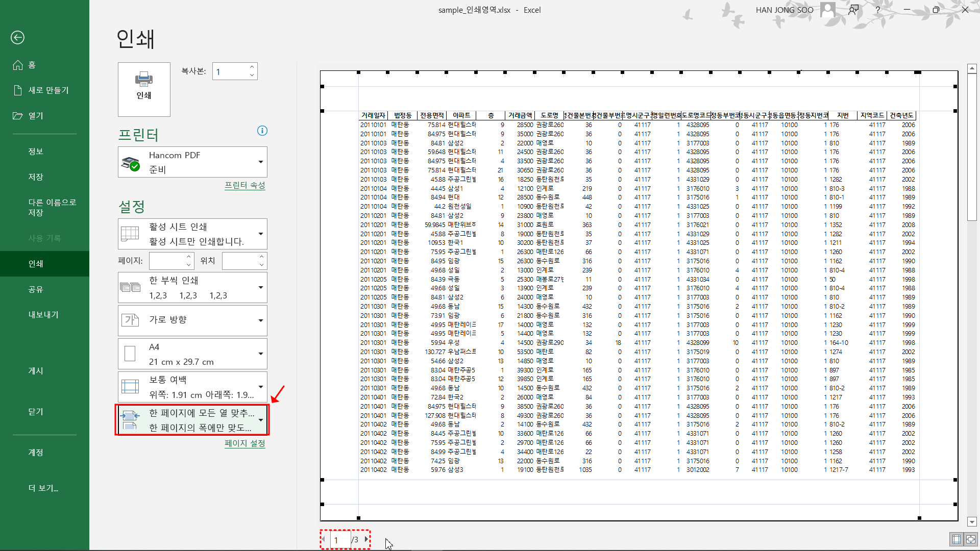Open the 프린터 속성 link

tap(244, 185)
